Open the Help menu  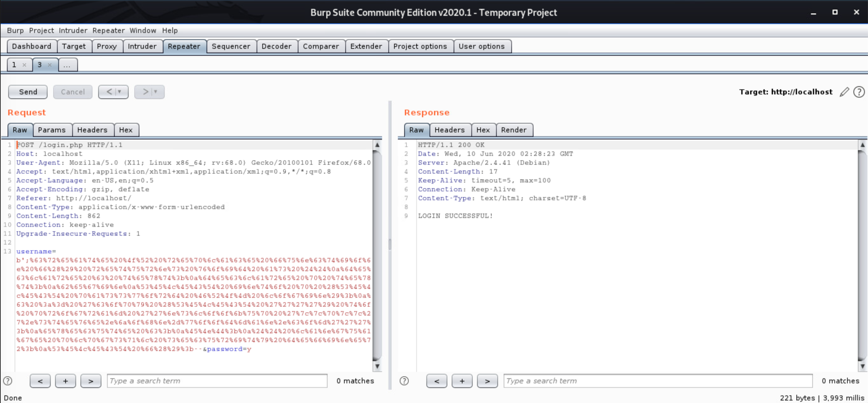170,30
